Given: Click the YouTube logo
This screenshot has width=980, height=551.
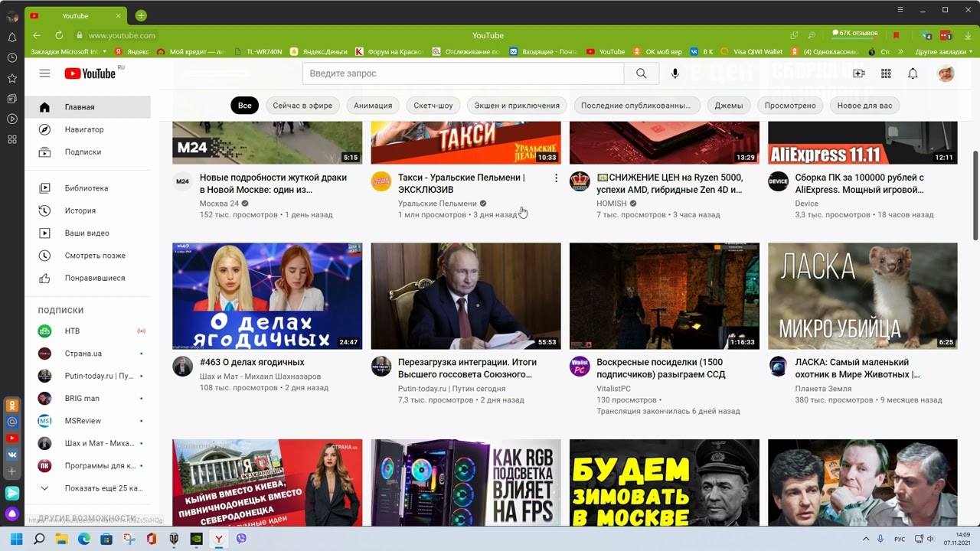Looking at the screenshot, I should [x=90, y=73].
